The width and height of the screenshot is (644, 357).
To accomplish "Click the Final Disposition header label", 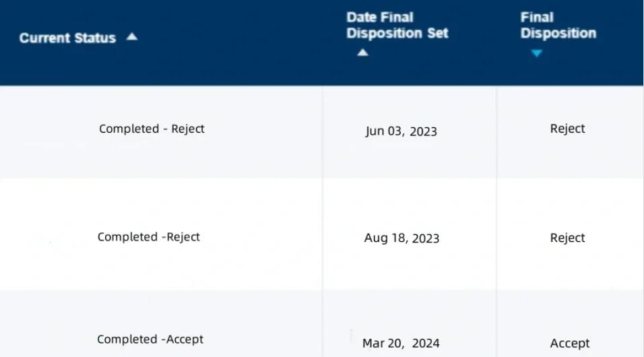I will [558, 26].
